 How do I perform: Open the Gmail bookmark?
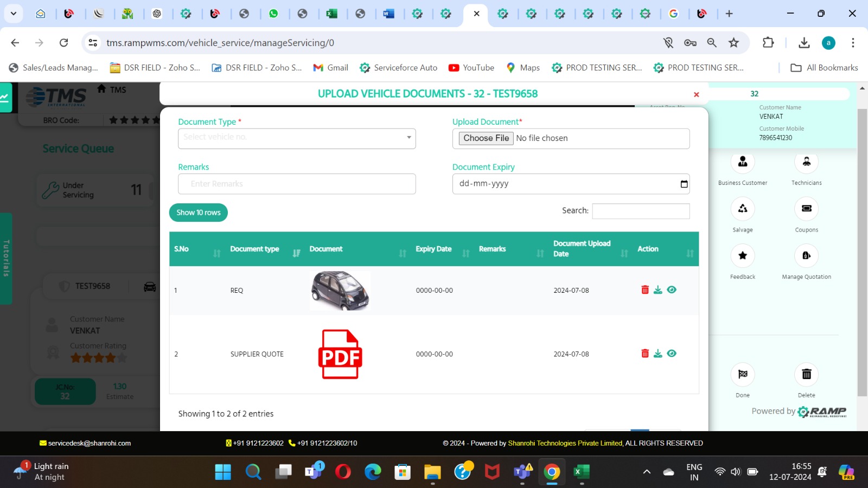(x=330, y=67)
